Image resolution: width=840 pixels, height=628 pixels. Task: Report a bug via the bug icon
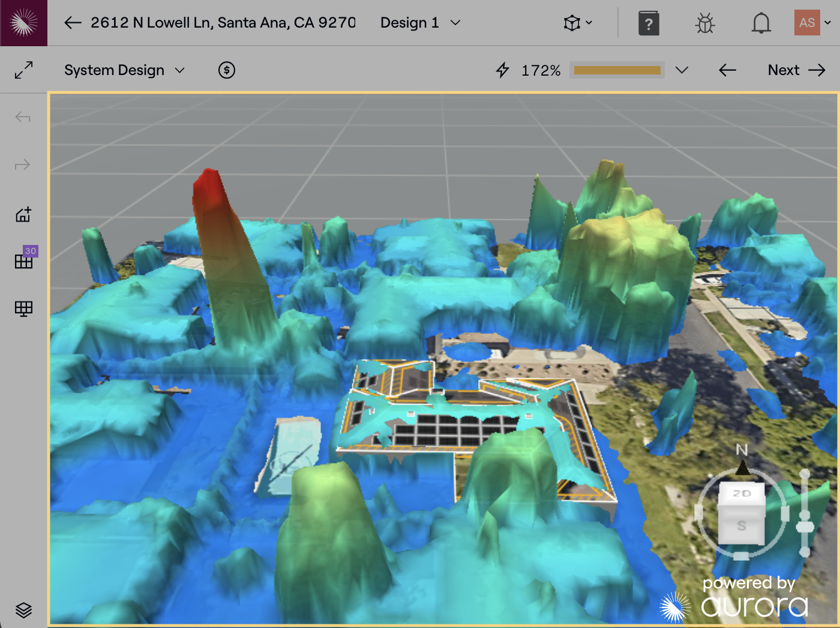click(x=704, y=23)
